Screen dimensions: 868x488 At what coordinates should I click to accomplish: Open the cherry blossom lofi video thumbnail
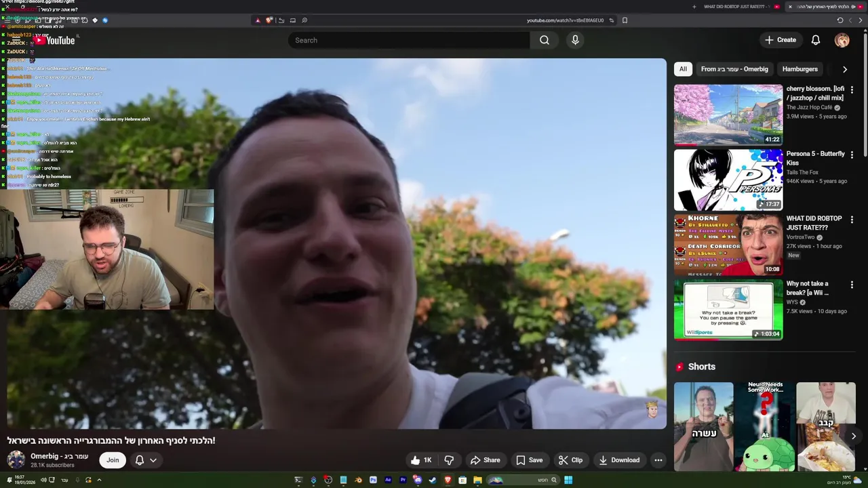728,115
